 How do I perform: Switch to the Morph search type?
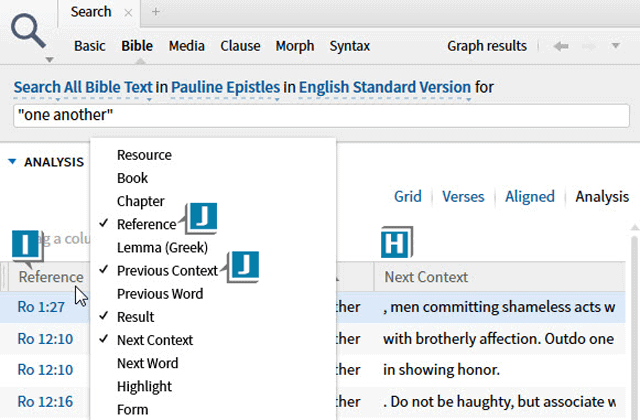294,46
